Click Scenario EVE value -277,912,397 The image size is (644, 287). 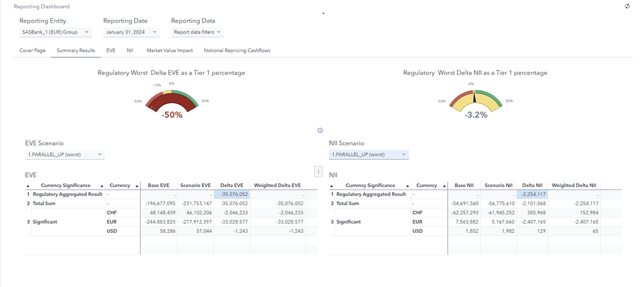click(x=197, y=222)
